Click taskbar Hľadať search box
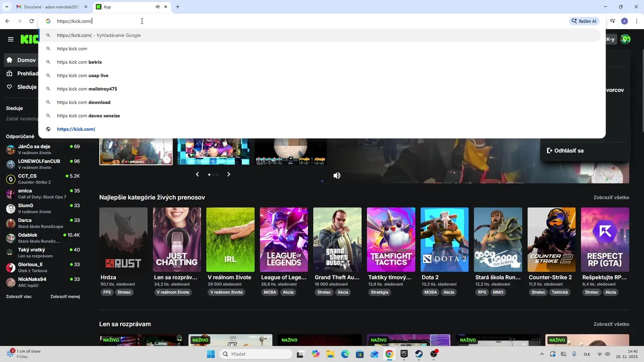Image resolution: width=644 pixels, height=362 pixels. pos(255,354)
